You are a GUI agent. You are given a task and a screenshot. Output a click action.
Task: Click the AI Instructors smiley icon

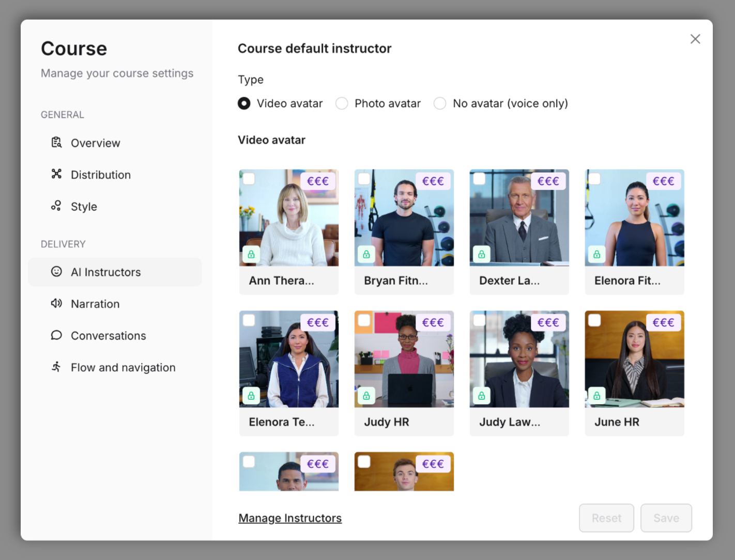(x=56, y=272)
